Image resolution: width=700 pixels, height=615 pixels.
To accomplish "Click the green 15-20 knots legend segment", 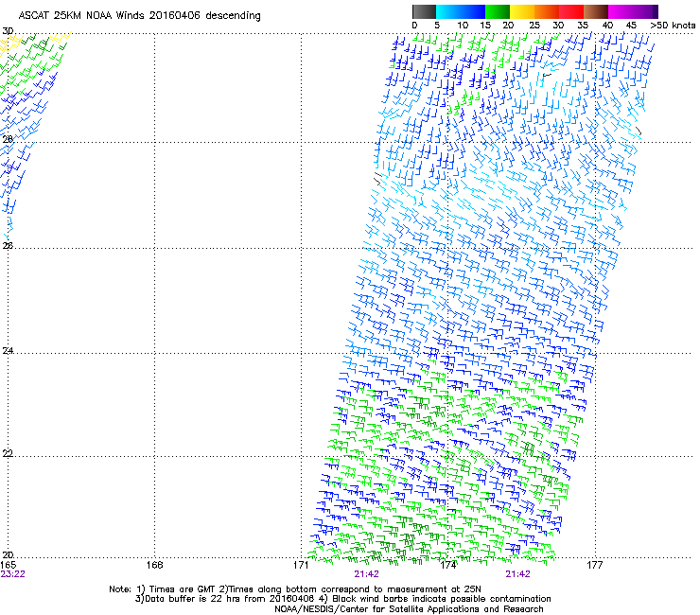I will (x=498, y=11).
